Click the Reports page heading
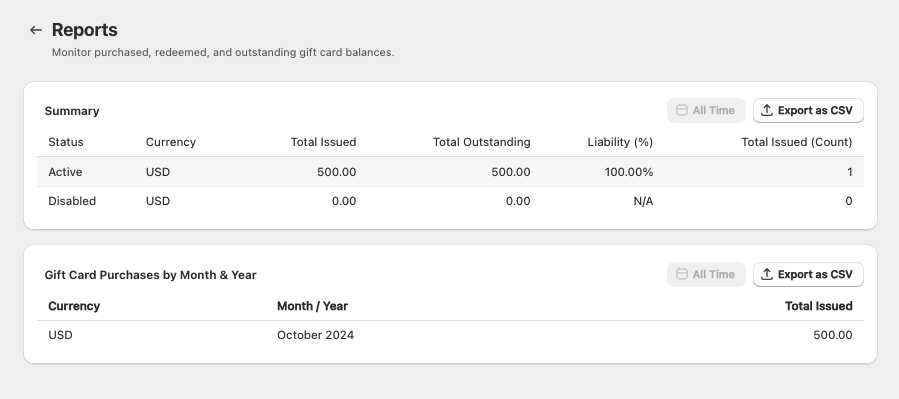The height and width of the screenshot is (399, 899). point(84,30)
